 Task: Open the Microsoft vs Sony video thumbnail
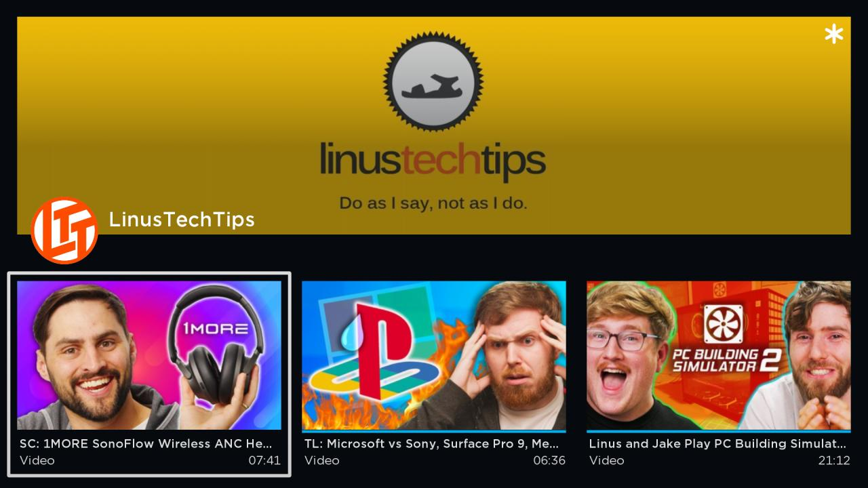point(434,355)
